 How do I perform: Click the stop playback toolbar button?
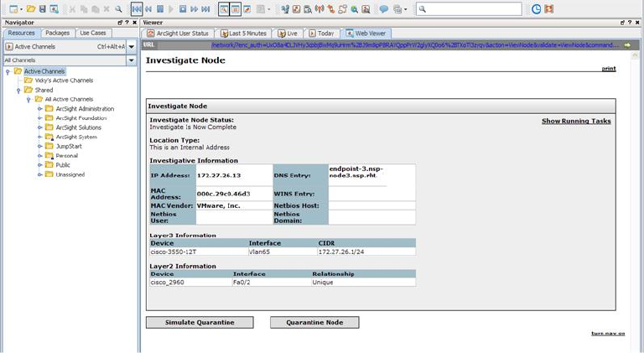183,9
